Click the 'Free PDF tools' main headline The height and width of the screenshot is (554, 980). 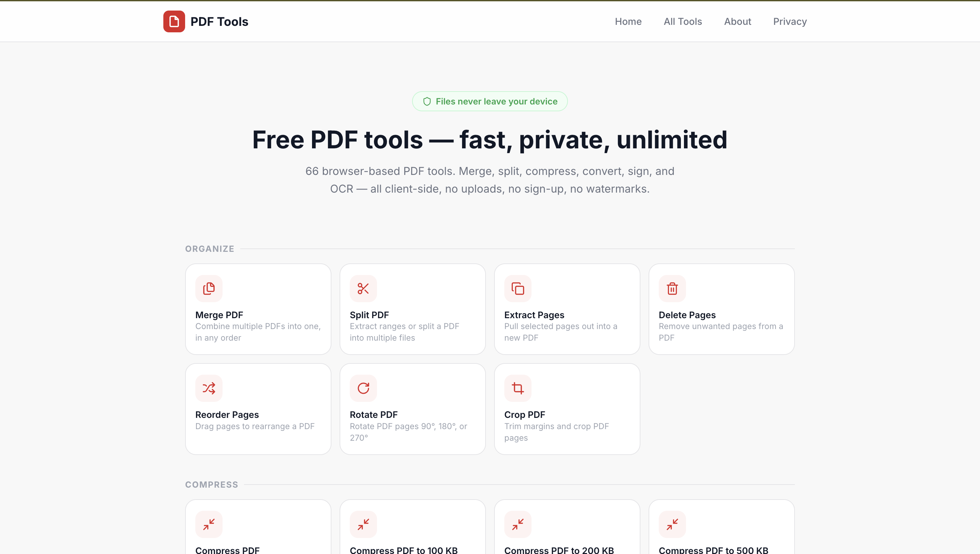(490, 140)
